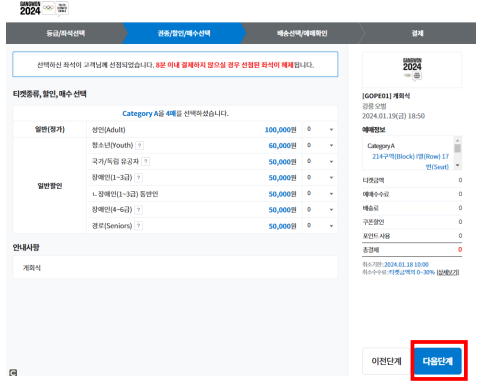The image size is (486, 392).
Task: Click the 강릉 오벌 venue name
Action: click(x=374, y=106)
